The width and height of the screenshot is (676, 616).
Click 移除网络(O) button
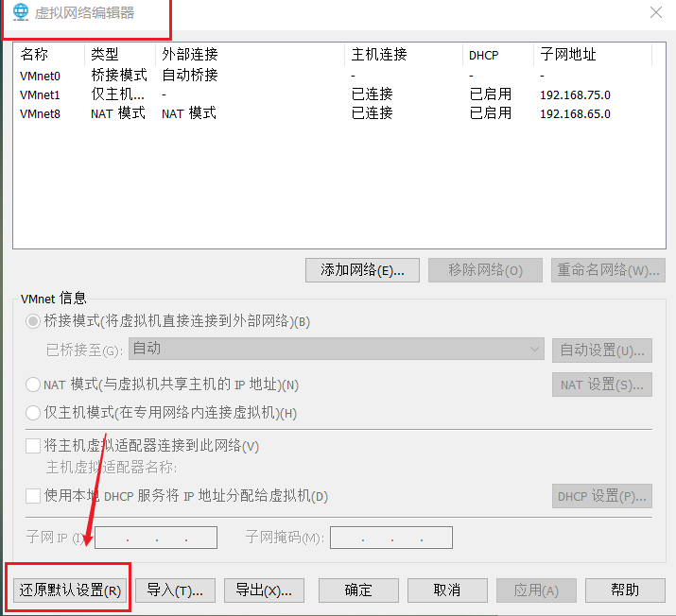coord(485,270)
